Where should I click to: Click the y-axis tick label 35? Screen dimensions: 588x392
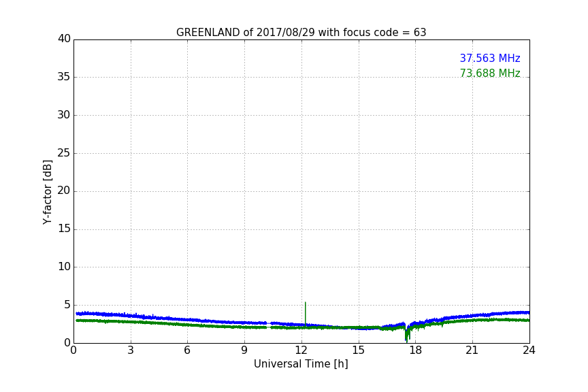tap(64, 77)
